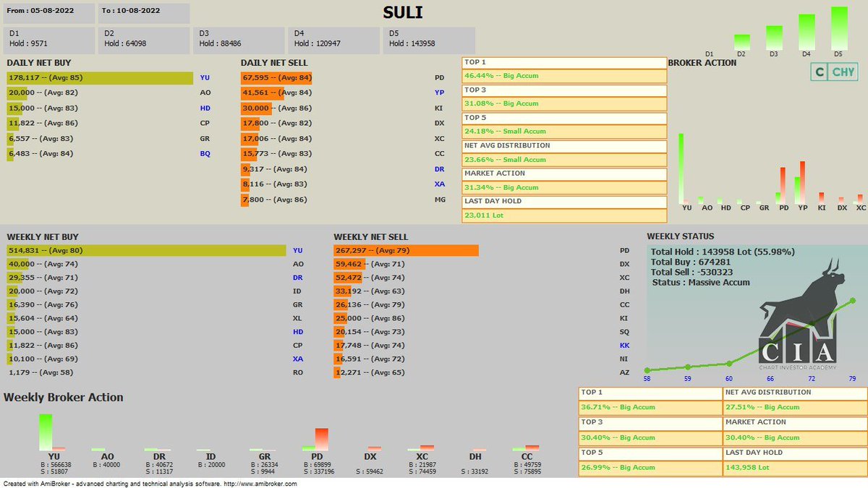Click the daily net buy 178,117 bar

100,77
